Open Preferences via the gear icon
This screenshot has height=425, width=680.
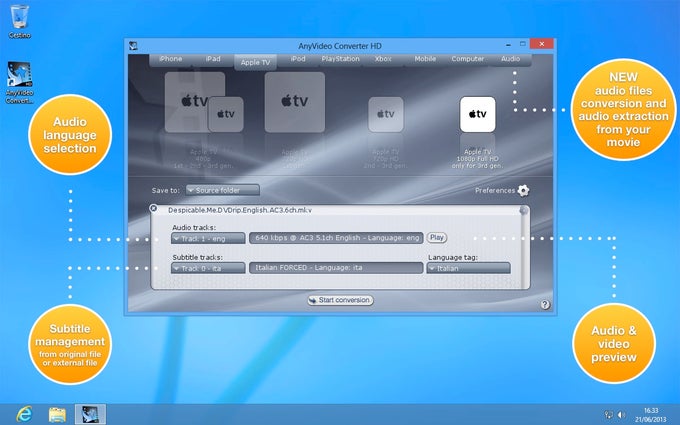coord(523,190)
